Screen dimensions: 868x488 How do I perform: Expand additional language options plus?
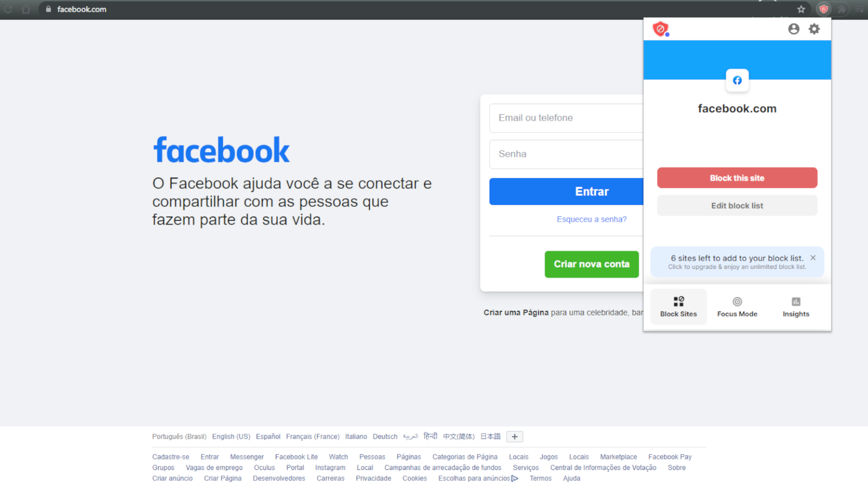click(514, 436)
